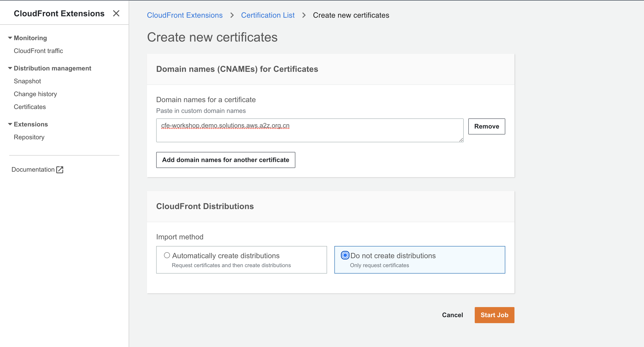Viewport: 644px width, 347px height.
Task: Select Automatically create distributions radio button
Action: [x=167, y=255]
